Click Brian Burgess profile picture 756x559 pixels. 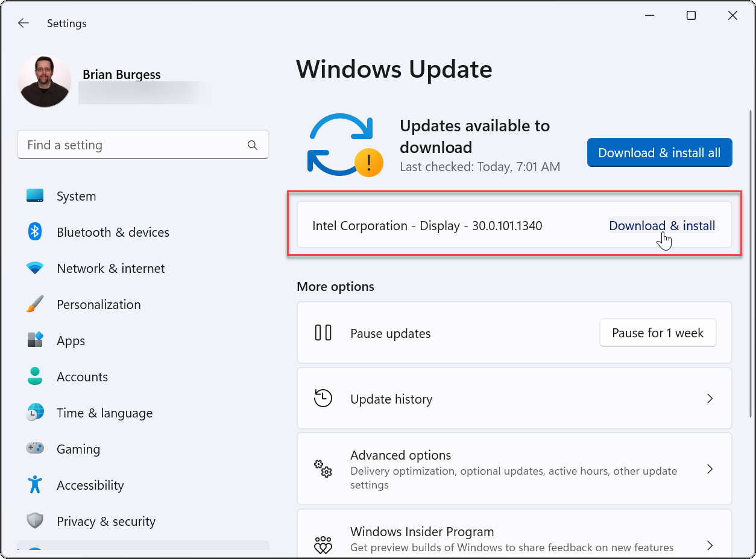pos(44,80)
